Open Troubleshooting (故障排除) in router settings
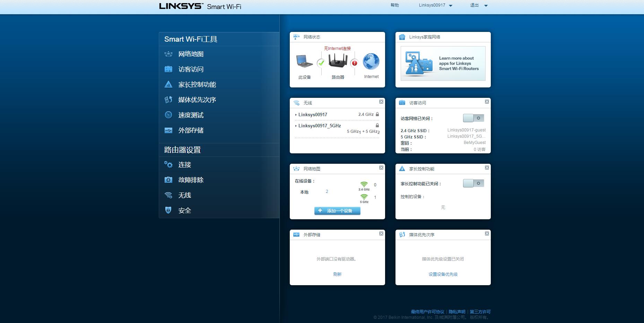 191,180
